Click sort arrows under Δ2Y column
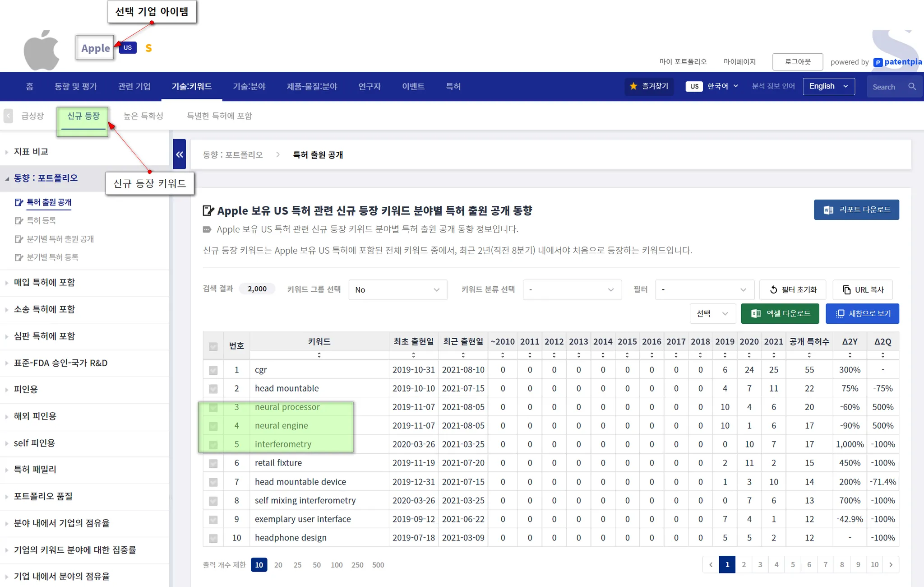Screen dimensions: 924x587 pyautogui.click(x=850, y=355)
